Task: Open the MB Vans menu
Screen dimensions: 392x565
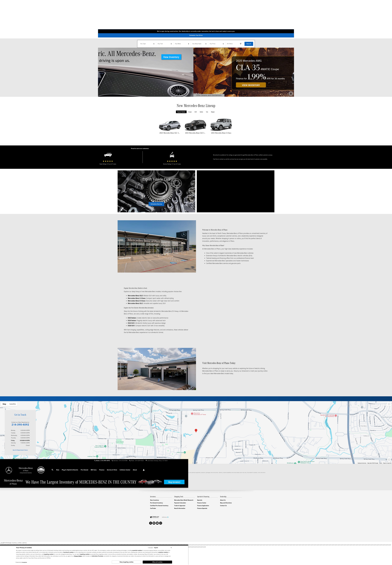Action: 94,470
